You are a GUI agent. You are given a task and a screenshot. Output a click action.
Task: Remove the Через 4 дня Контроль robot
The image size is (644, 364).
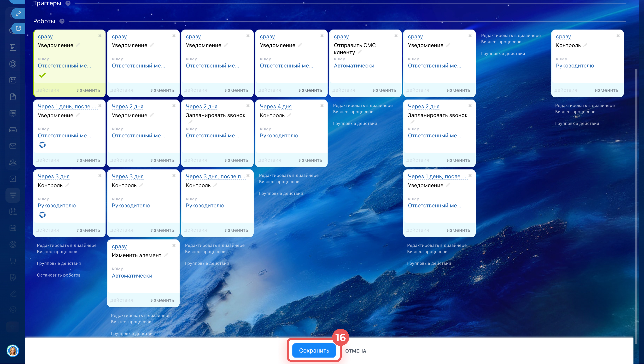[322, 106]
